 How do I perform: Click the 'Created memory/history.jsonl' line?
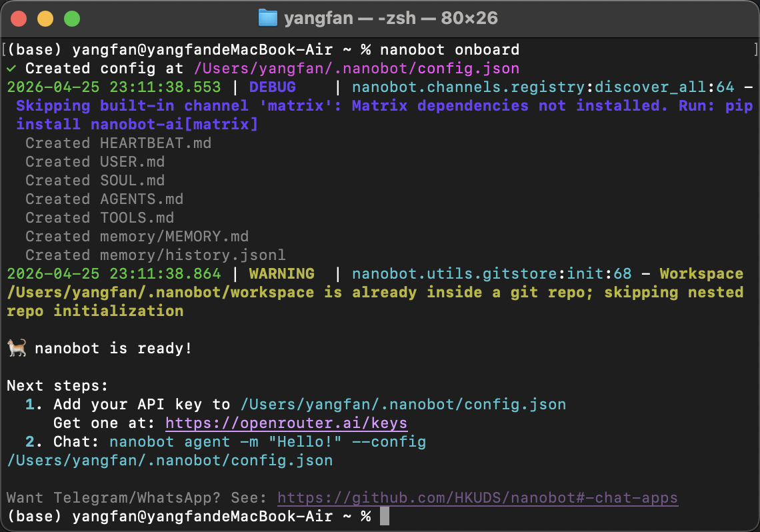tap(155, 255)
